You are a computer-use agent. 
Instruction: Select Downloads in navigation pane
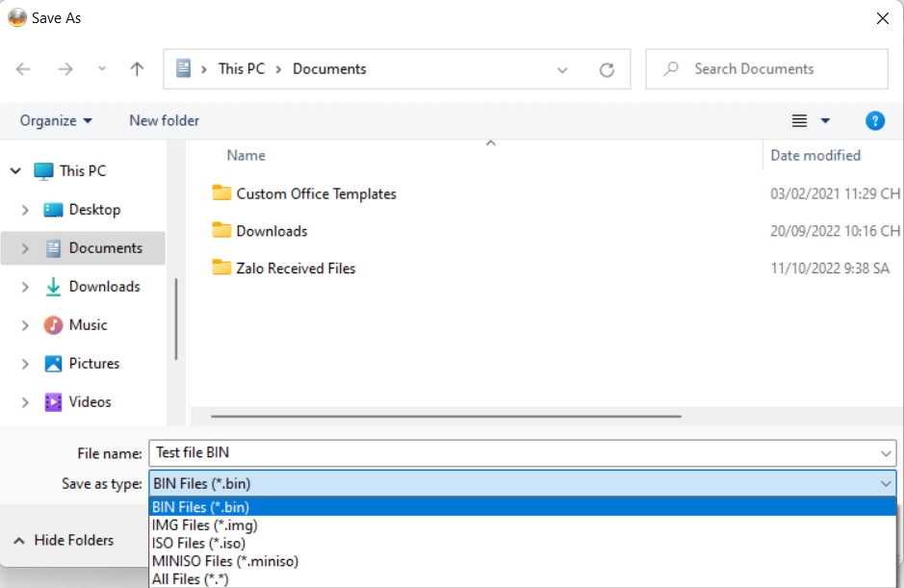[x=104, y=287]
